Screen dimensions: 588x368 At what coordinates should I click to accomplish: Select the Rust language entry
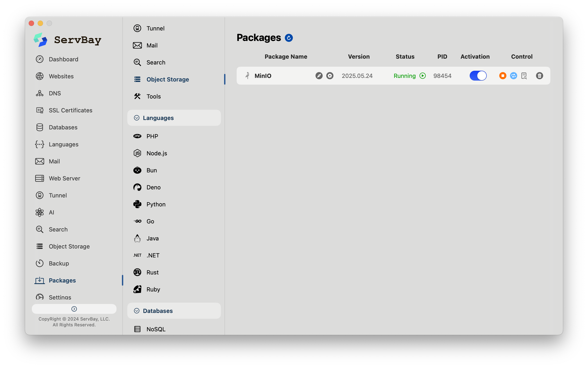(x=152, y=272)
